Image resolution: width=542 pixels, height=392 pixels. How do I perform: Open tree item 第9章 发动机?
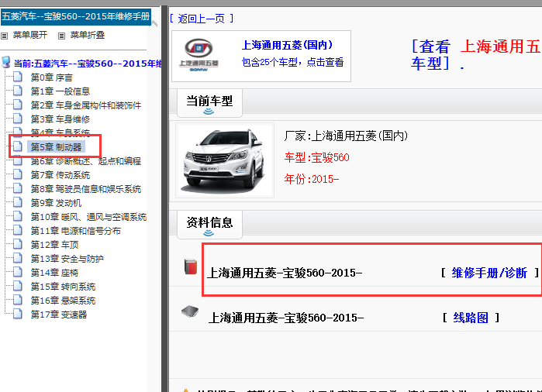(56, 203)
